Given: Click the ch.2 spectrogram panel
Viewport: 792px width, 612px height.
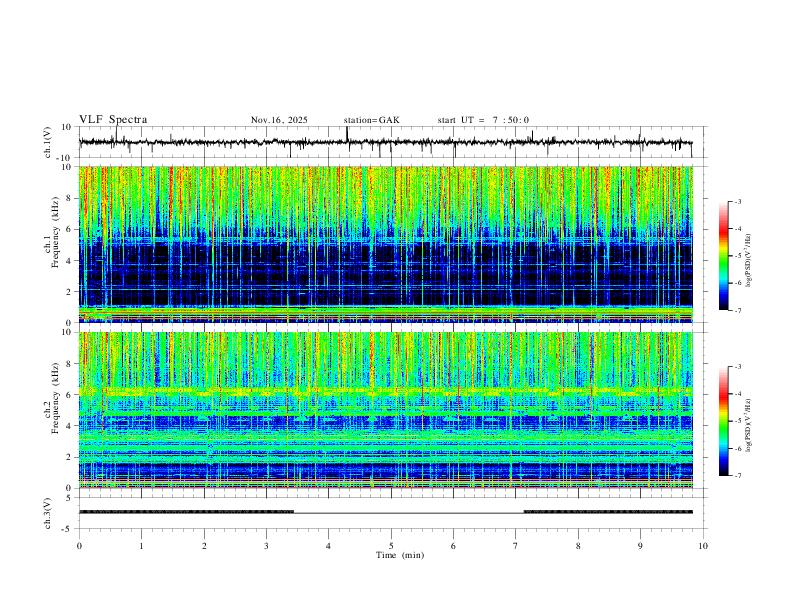Looking at the screenshot, I should [385, 410].
